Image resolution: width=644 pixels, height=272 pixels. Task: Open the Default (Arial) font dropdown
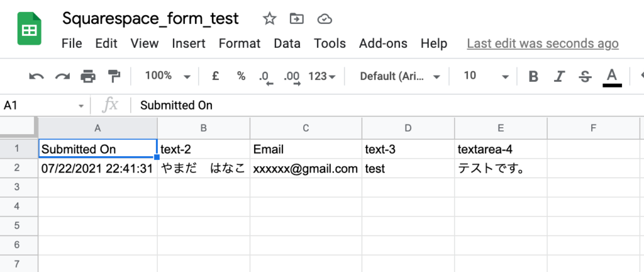point(400,76)
